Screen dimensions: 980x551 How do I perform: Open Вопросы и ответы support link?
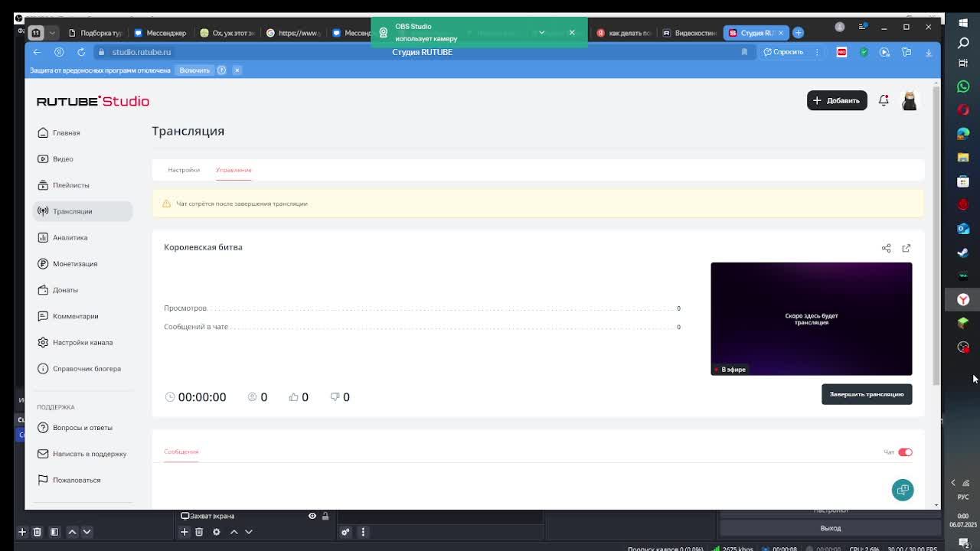pyautogui.click(x=83, y=427)
